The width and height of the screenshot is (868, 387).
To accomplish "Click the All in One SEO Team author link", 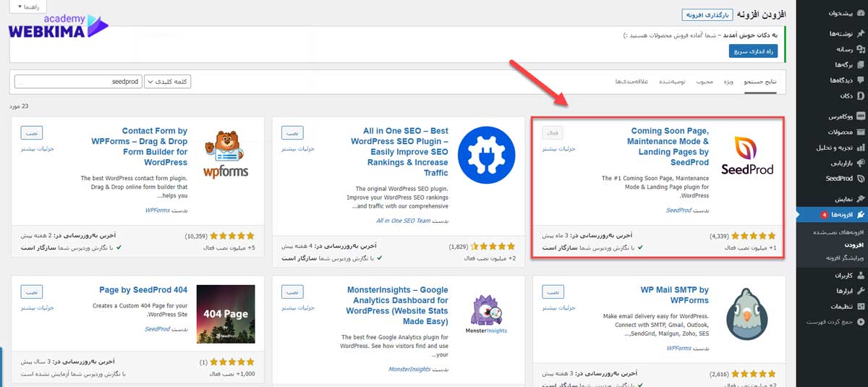I will tap(403, 221).
